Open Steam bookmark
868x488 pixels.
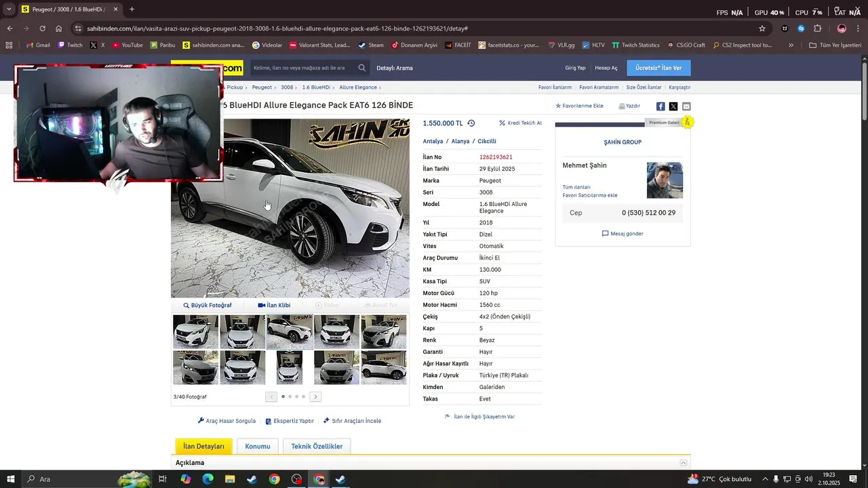pyautogui.click(x=371, y=45)
